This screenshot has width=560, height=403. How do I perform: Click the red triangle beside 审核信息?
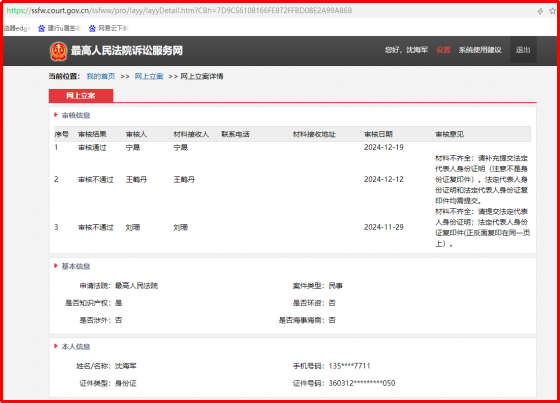(x=56, y=115)
